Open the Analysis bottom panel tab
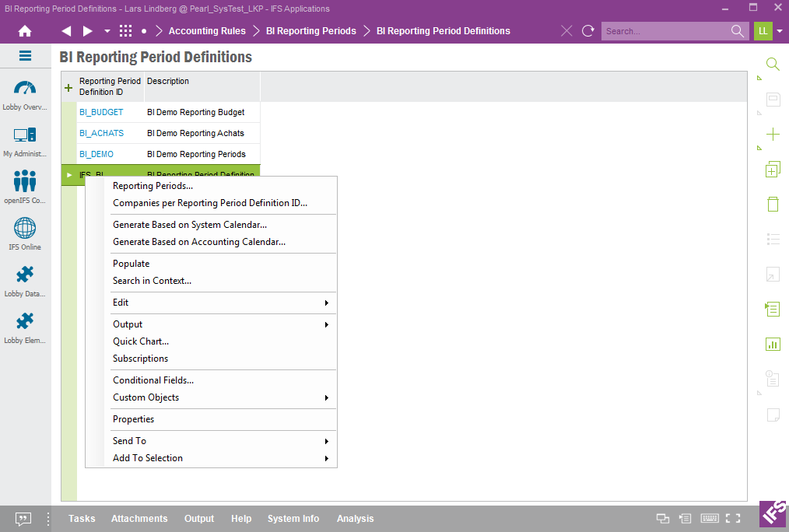 [x=356, y=519]
